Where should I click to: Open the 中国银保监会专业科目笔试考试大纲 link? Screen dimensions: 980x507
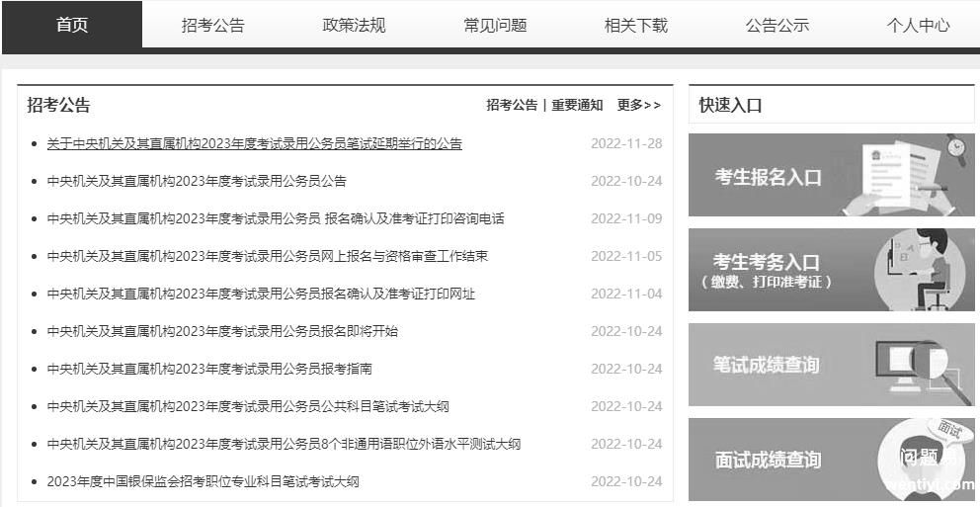203,481
